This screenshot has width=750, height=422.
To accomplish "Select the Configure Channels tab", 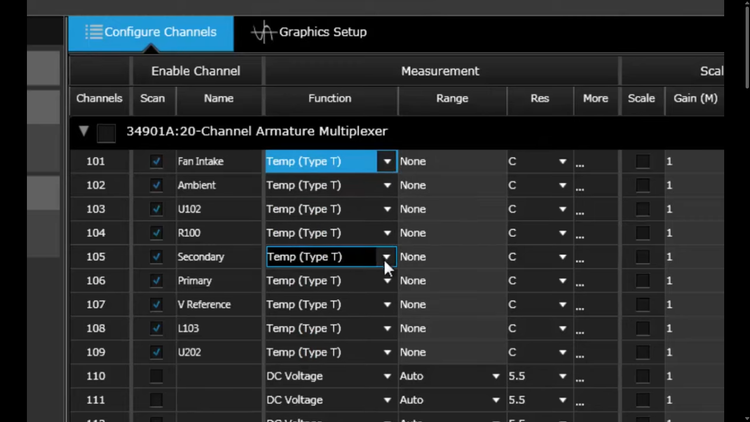I will click(151, 32).
